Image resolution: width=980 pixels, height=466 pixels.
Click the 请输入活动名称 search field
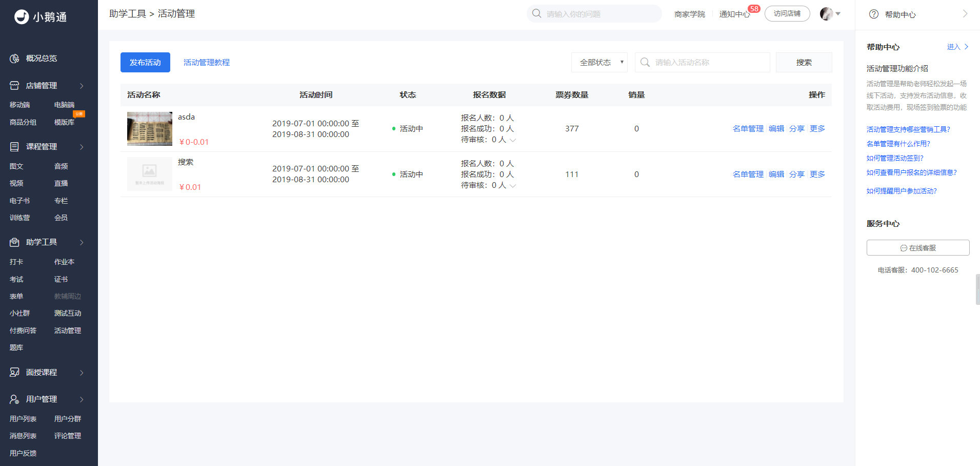pos(703,63)
